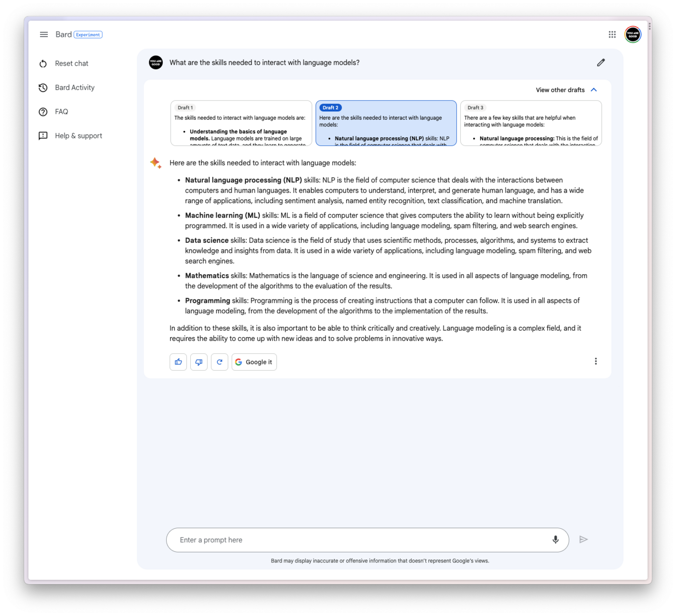Click the user avatar beside the prompt
This screenshot has height=616, width=676.
coord(156,63)
